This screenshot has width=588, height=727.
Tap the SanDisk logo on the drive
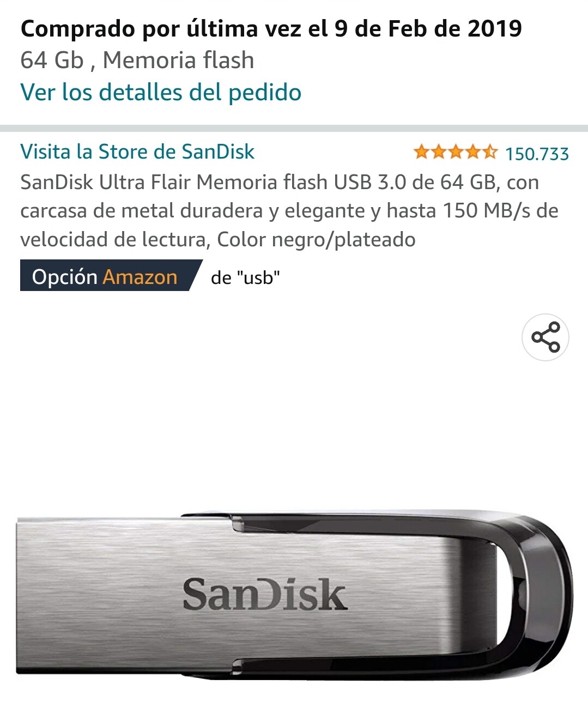pyautogui.click(x=264, y=594)
